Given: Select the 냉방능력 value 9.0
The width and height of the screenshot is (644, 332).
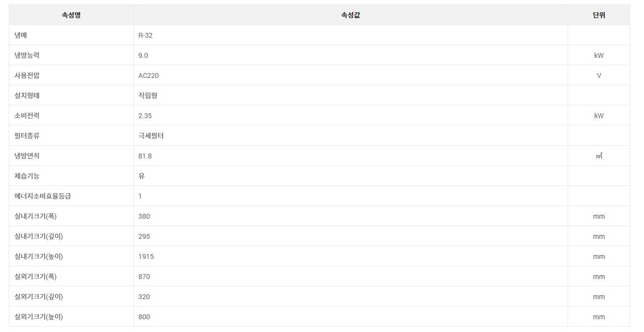Looking at the screenshot, I should click(x=143, y=55).
